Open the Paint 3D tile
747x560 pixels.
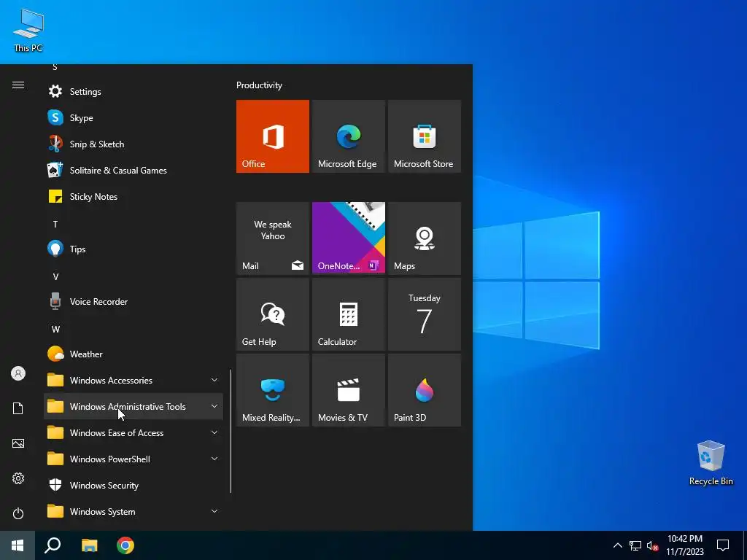(424, 390)
